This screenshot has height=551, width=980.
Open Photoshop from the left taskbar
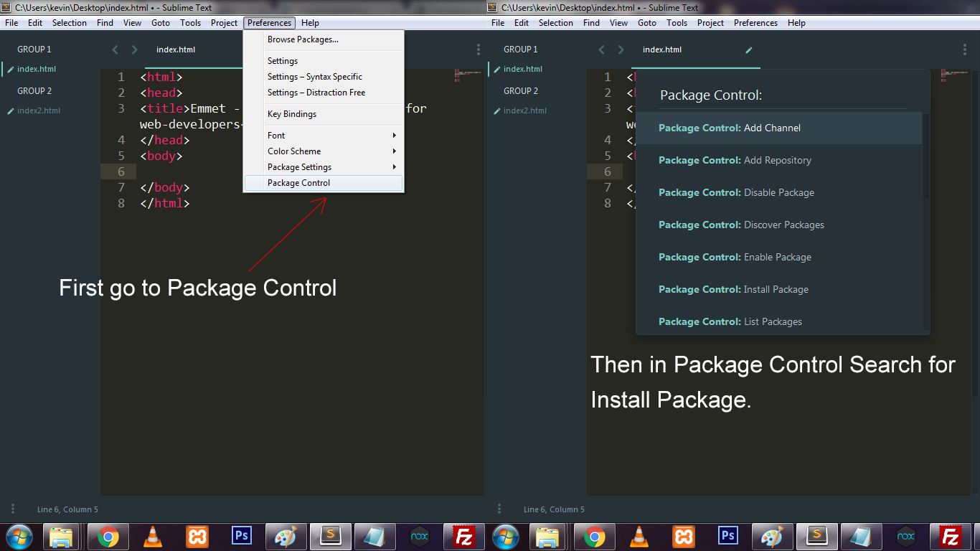[x=242, y=536]
